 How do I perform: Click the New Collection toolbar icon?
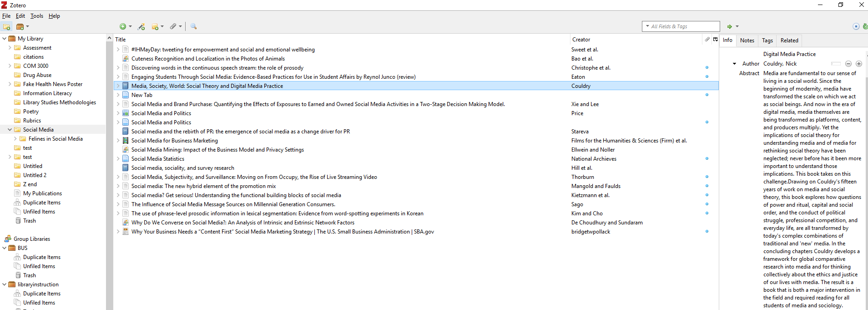coord(6,26)
